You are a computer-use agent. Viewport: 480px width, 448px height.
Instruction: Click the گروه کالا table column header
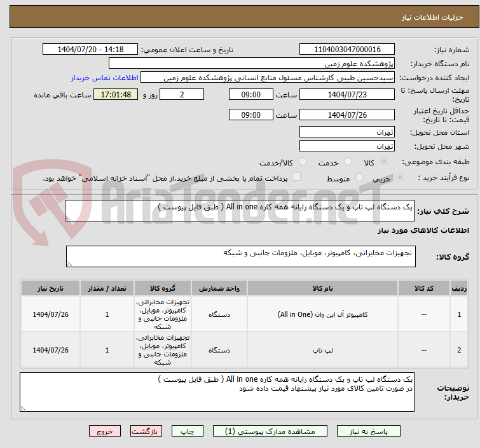click(x=163, y=288)
